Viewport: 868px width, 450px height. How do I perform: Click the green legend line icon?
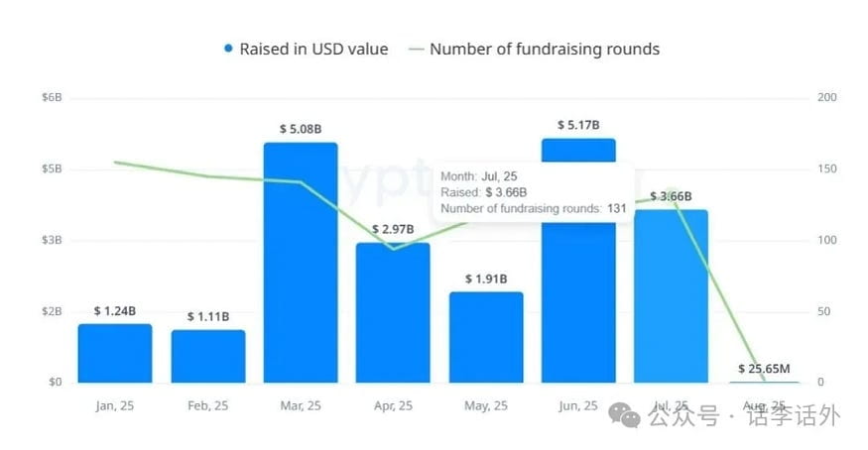coord(417,50)
